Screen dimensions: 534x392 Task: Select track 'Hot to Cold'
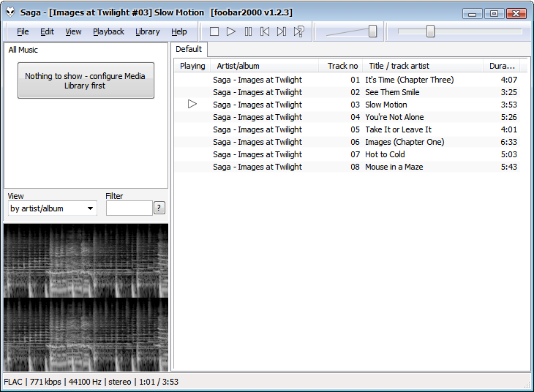385,154
